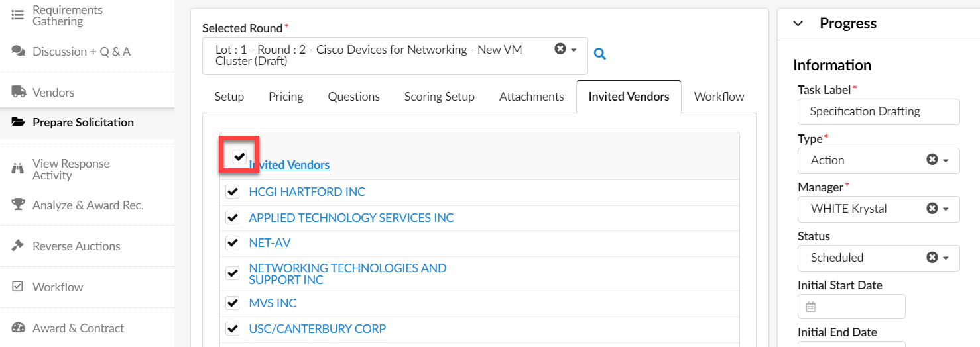Toggle the select-all Invited Vendors checkbox
The image size is (980, 347).
click(239, 156)
